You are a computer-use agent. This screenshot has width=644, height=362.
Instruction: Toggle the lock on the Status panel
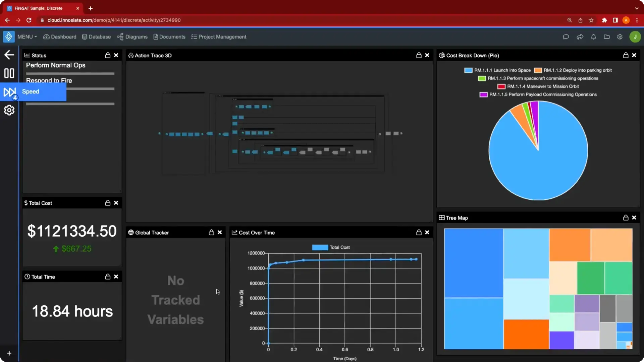pyautogui.click(x=108, y=55)
